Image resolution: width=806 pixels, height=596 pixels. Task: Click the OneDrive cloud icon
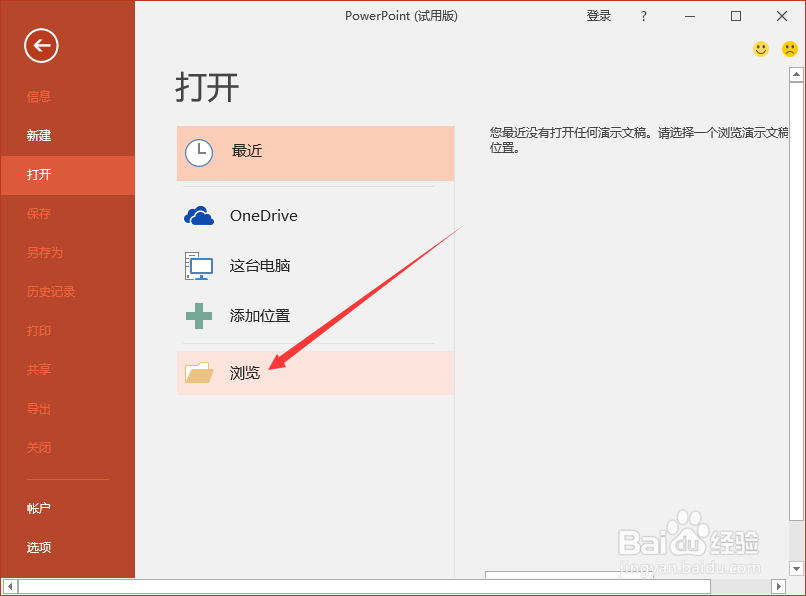click(199, 216)
